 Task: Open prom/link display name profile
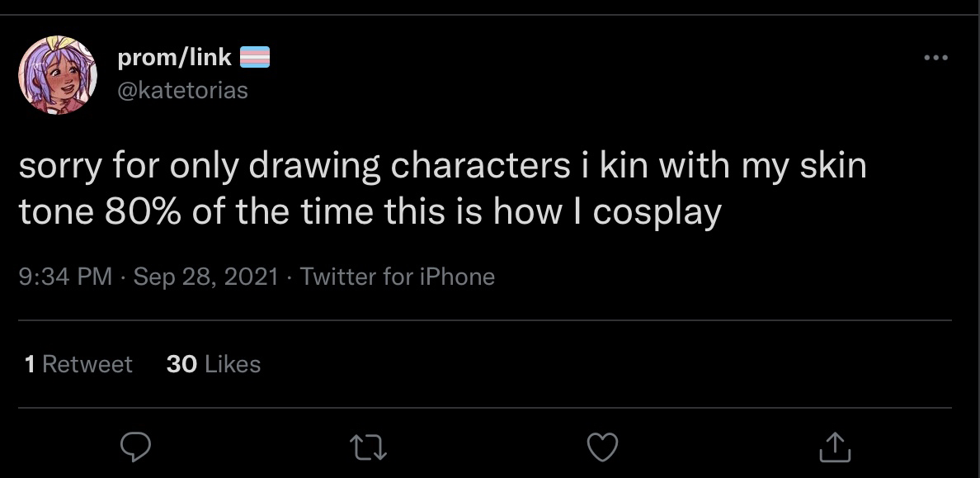click(174, 58)
